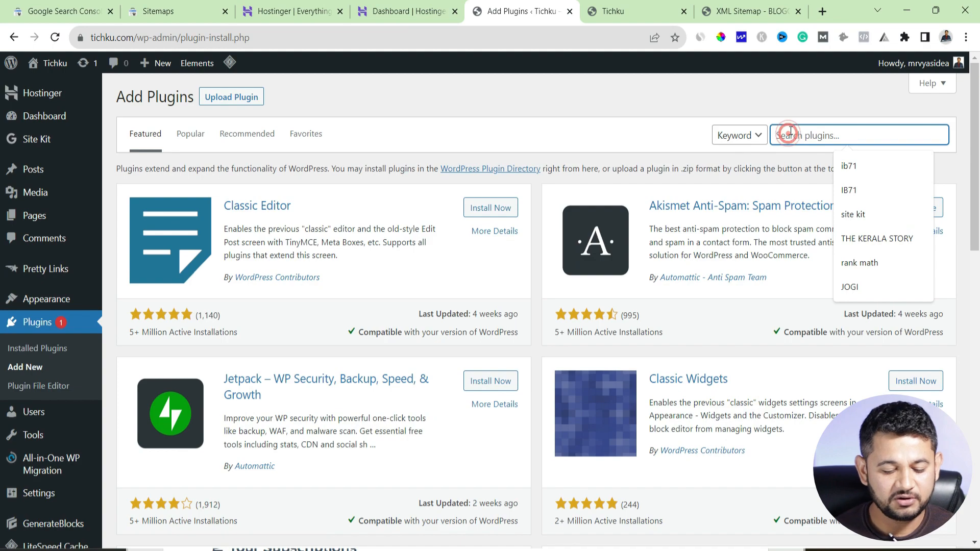
Task: Switch to the Favorites tab
Action: click(306, 134)
